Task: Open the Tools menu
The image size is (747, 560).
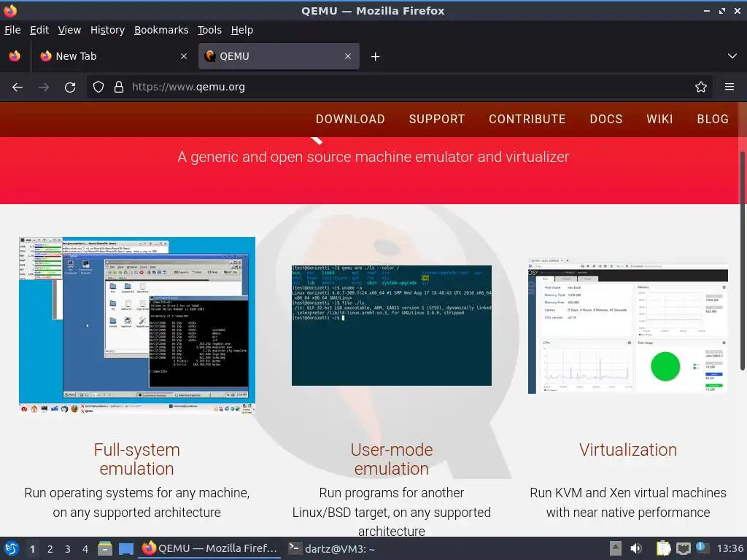Action: (209, 30)
